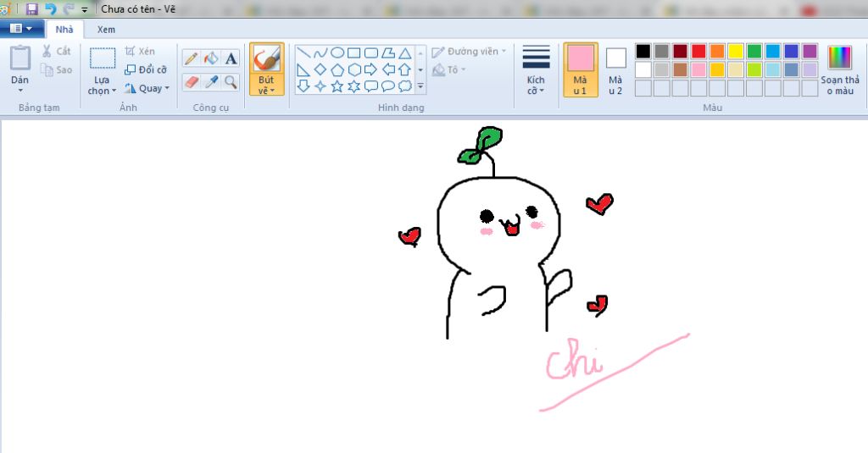Choose the left arrow shape
Screen dimensions: 868x453
click(388, 69)
